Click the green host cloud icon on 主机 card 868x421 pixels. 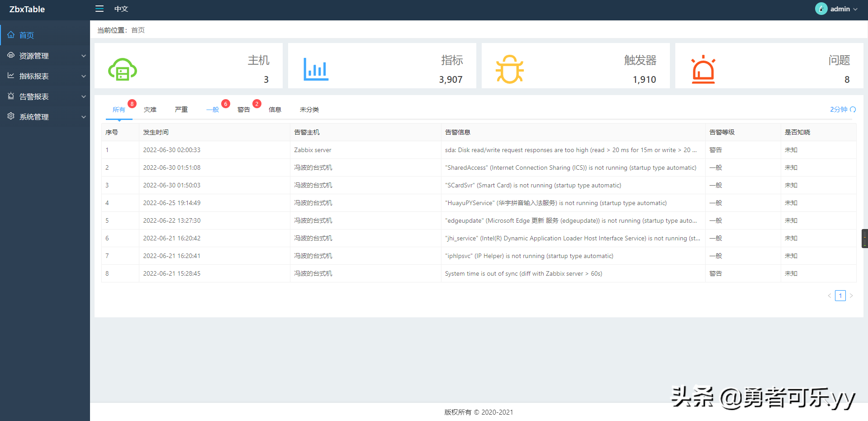click(x=122, y=69)
